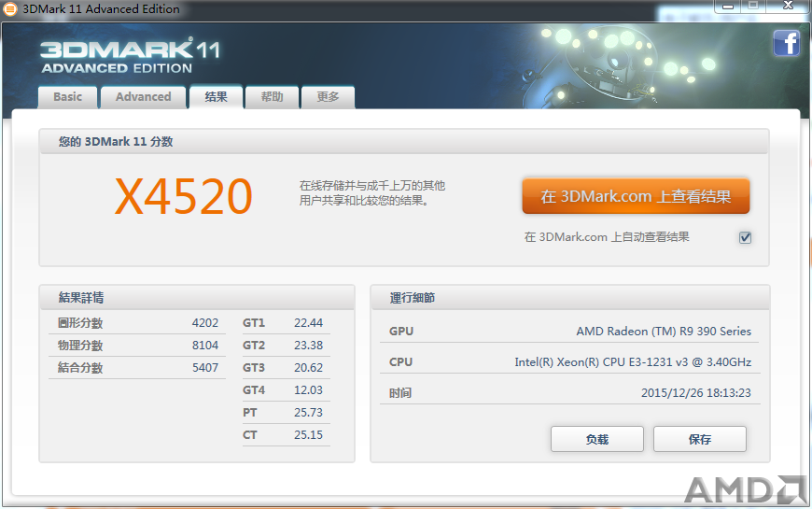Click the 結合分數 label

(80, 367)
